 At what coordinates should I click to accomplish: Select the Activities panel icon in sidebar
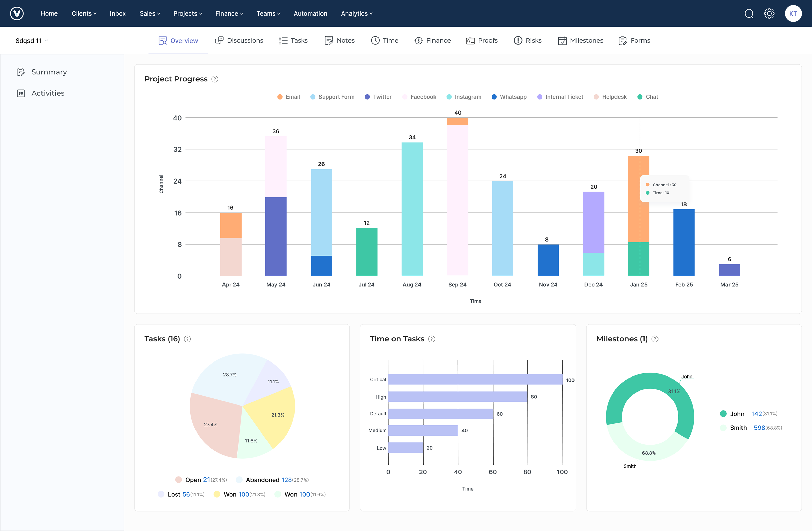point(21,93)
